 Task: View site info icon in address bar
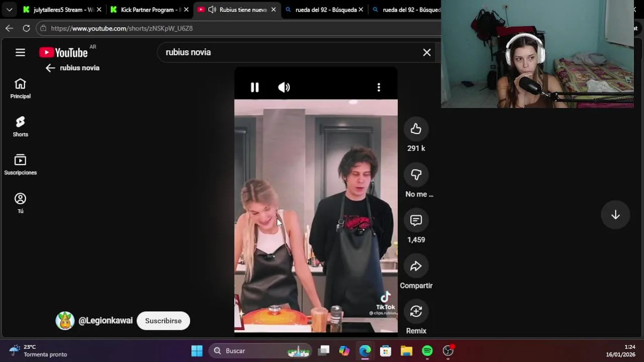(x=44, y=28)
